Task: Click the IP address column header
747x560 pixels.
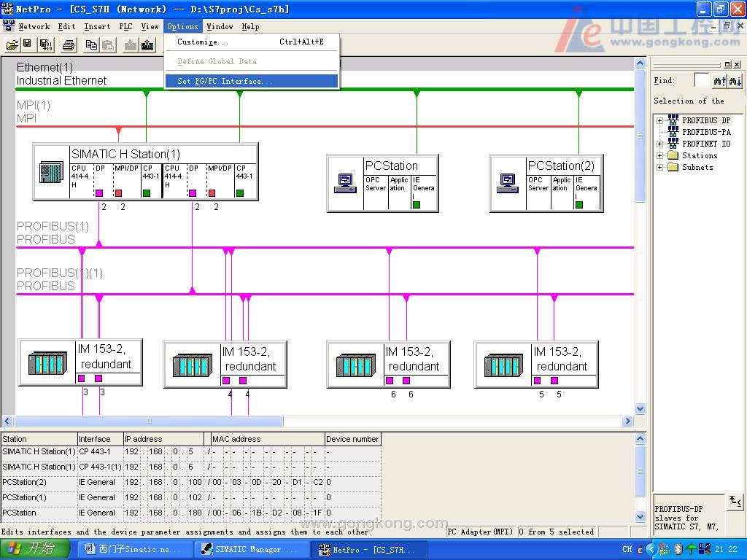Action: pyautogui.click(x=163, y=439)
